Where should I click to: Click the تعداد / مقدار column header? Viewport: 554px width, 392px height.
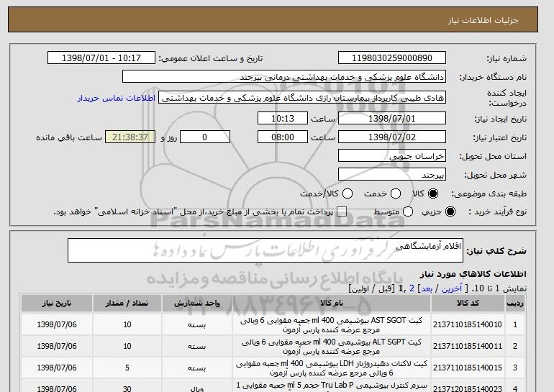127,304
